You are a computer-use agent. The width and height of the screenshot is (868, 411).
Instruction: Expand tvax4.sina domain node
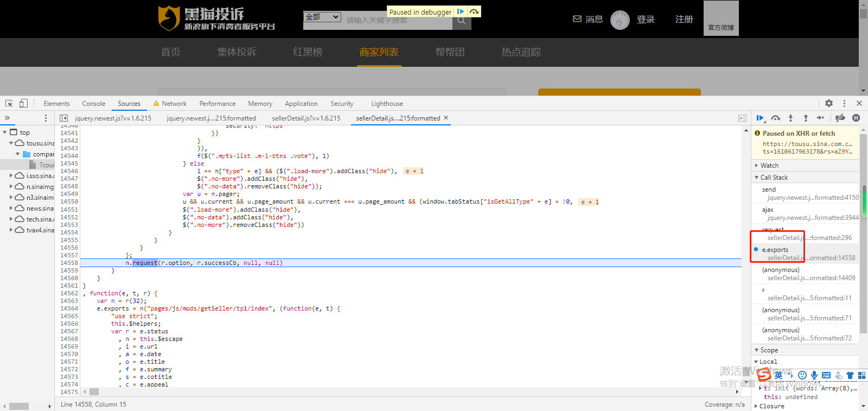(11, 230)
